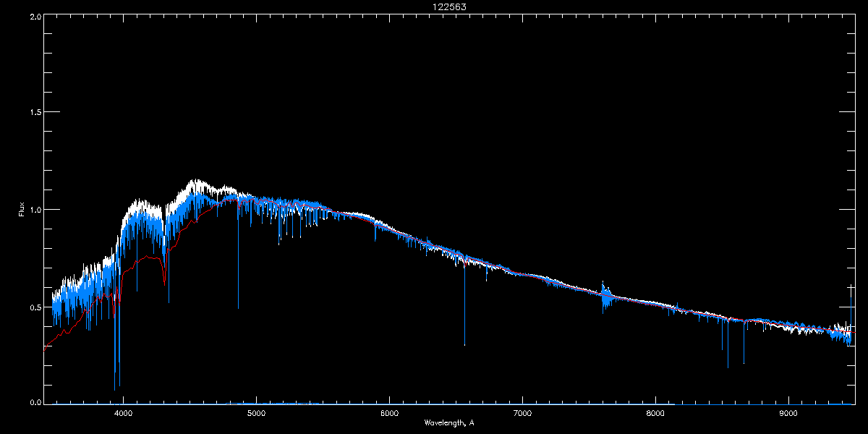The image size is (868, 434).
Task: Select the x-axis tick label 6000
Action: 389,413
